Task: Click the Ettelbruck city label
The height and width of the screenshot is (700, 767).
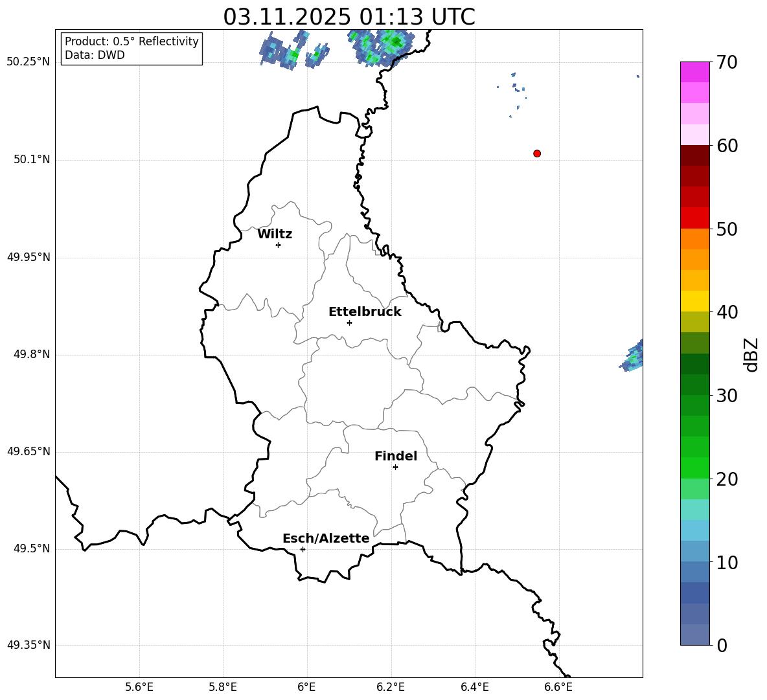Action: point(365,312)
